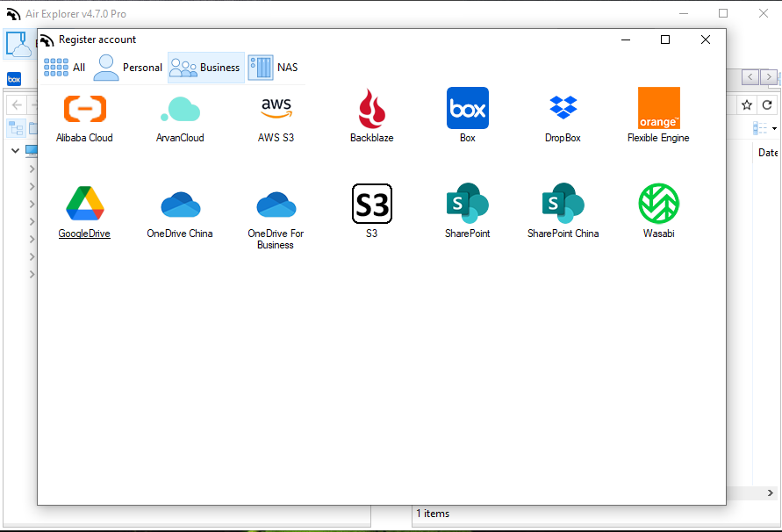
Task: Pick the AWS S3 provider icon
Action: [x=276, y=108]
